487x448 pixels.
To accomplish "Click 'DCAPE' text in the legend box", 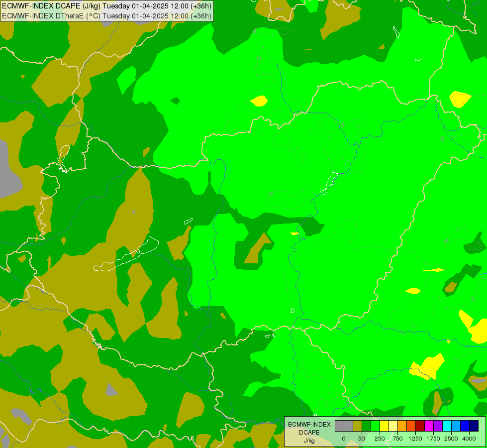I will 309,433.
